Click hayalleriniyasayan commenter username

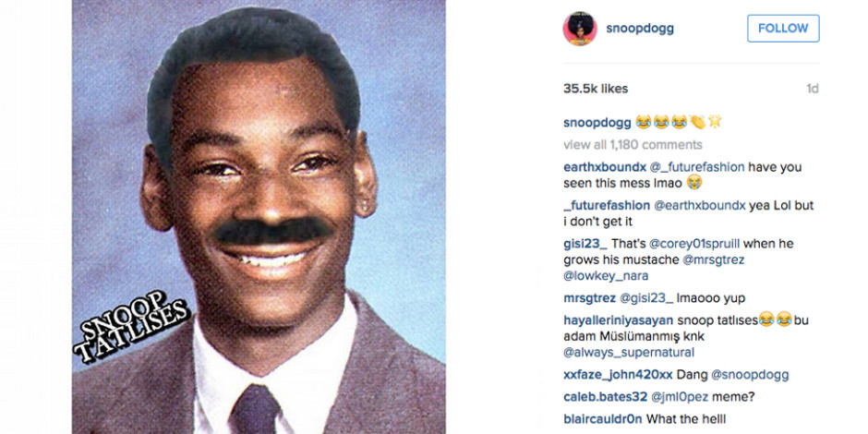[x=619, y=320]
